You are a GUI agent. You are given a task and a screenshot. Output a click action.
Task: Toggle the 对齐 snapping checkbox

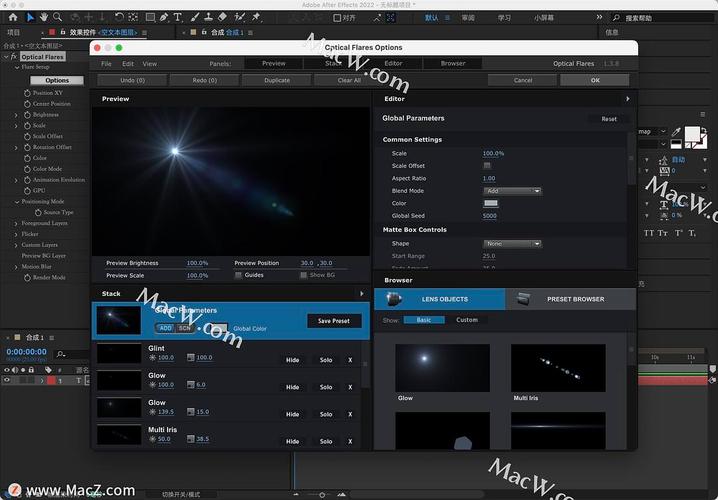pos(337,18)
